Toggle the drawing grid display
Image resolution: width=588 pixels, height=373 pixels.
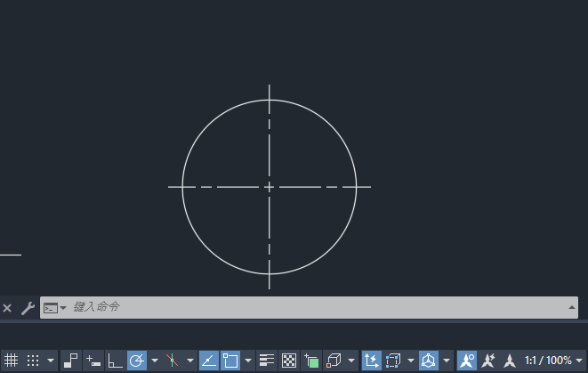(x=12, y=361)
